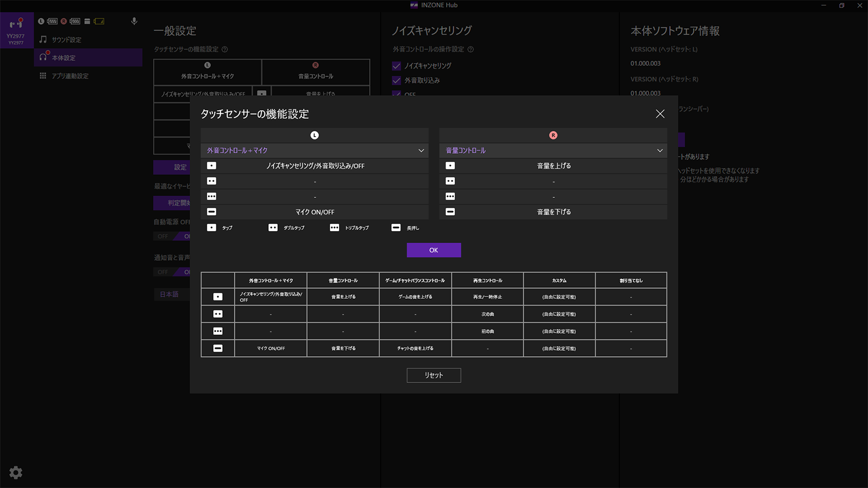Open アプリ連動設定 from the sidebar
The height and width of the screenshot is (488, 868).
tap(70, 76)
